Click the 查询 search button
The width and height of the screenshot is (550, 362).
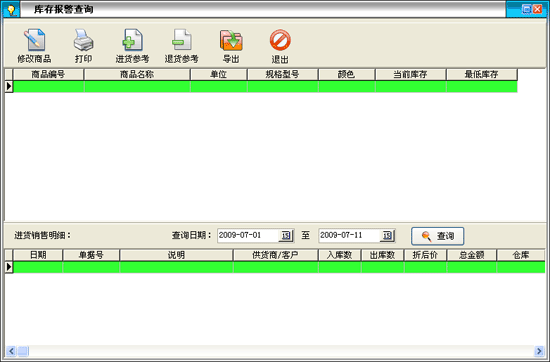click(438, 236)
